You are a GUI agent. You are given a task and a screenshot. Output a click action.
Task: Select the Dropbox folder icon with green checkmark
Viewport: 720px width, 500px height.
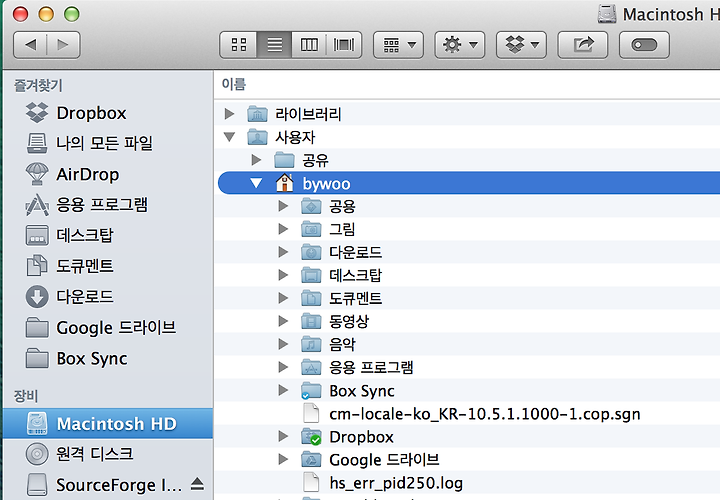click(311, 436)
